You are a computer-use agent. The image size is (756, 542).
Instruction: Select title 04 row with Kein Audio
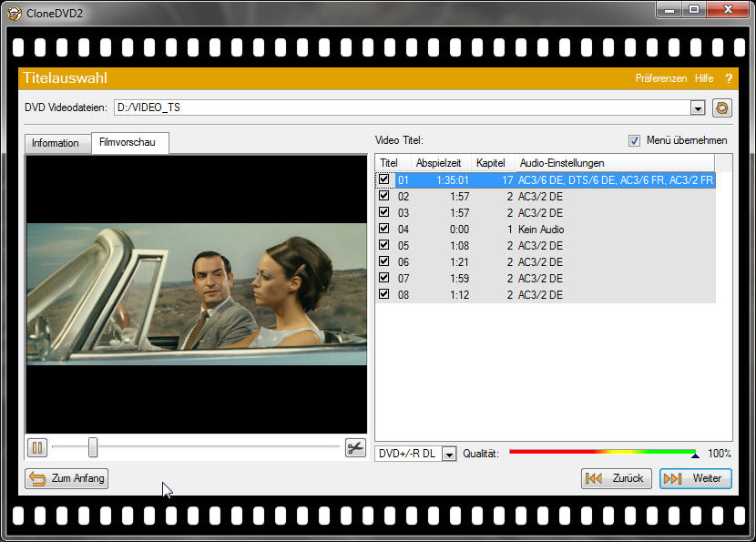(546, 230)
